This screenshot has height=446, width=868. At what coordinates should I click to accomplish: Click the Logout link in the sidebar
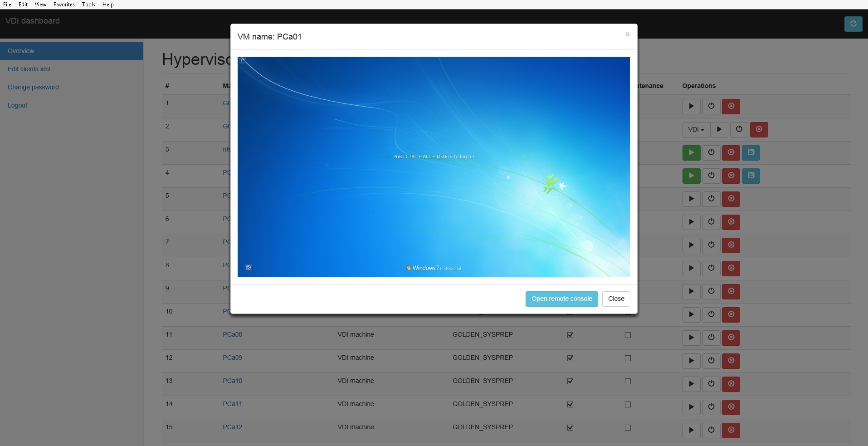pos(17,105)
